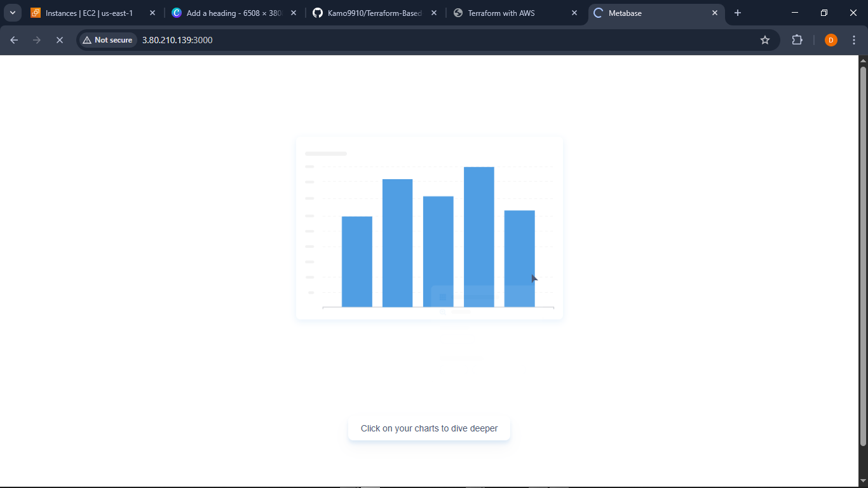Image resolution: width=868 pixels, height=488 pixels.
Task: Click the scrollbar down arrow
Action: pyautogui.click(x=863, y=481)
